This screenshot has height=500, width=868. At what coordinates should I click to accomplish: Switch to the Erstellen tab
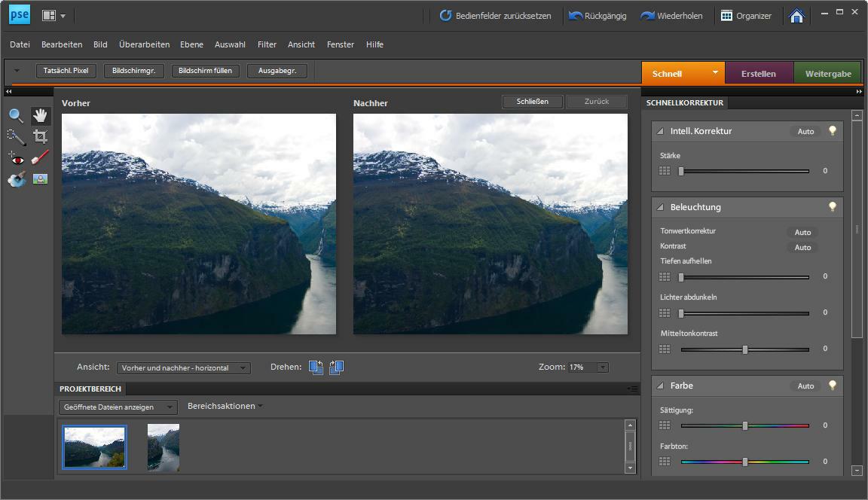pos(759,73)
